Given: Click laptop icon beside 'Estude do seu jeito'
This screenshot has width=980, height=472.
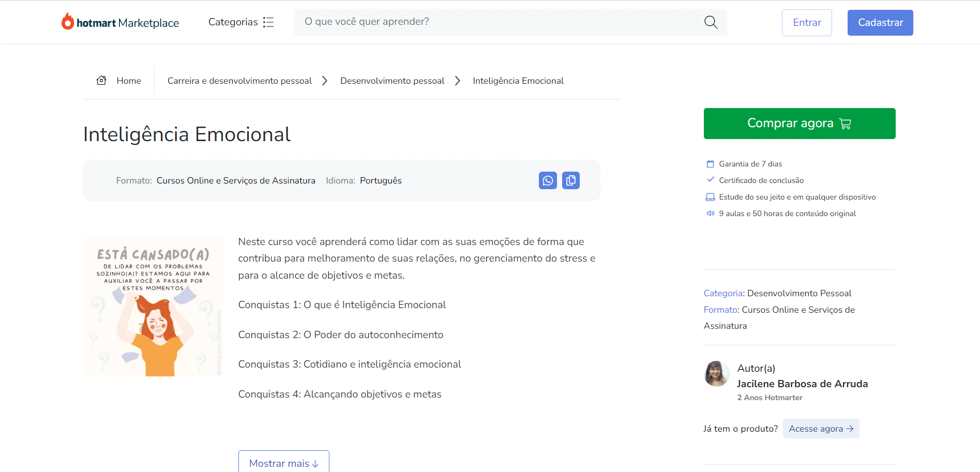Looking at the screenshot, I should (x=710, y=197).
